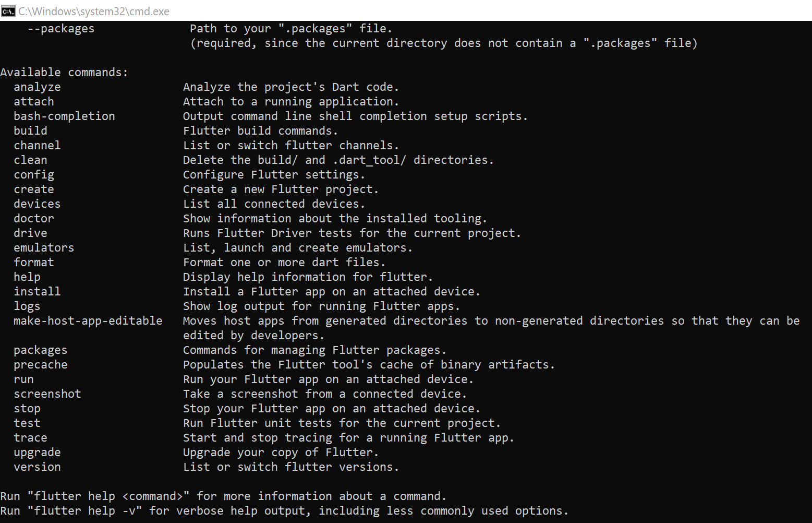Screen dimensions: 812x523
Task: Click the 'List all connected devices.' description
Action: [x=274, y=204]
